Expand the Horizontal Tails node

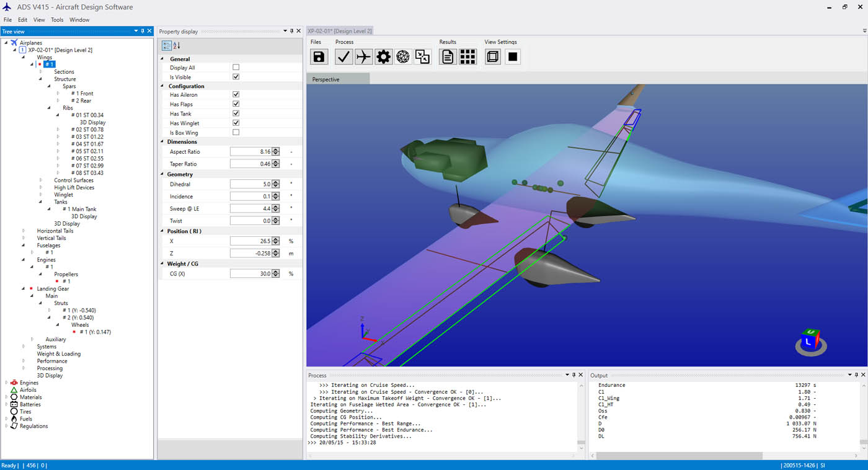point(24,231)
